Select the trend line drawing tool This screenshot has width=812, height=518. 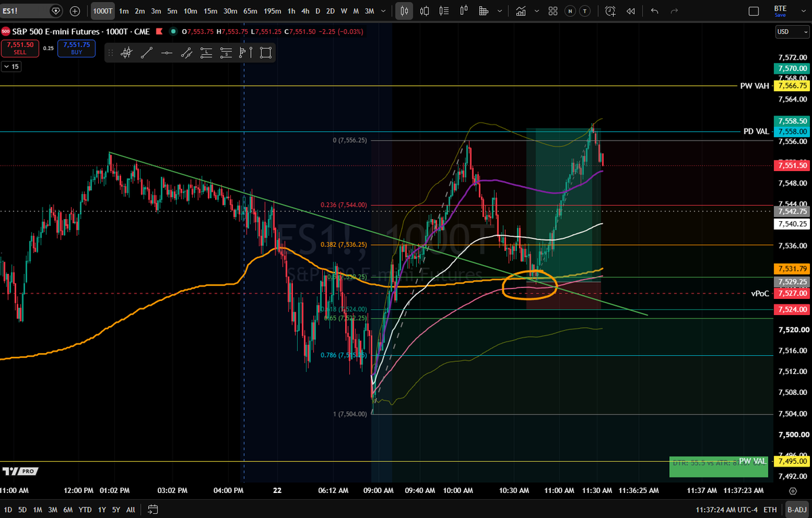pyautogui.click(x=147, y=53)
